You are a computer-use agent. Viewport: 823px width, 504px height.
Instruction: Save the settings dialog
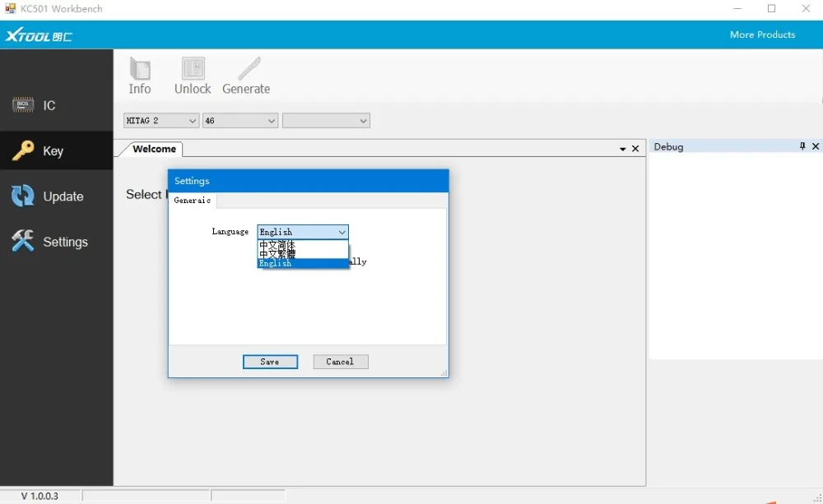[270, 362]
